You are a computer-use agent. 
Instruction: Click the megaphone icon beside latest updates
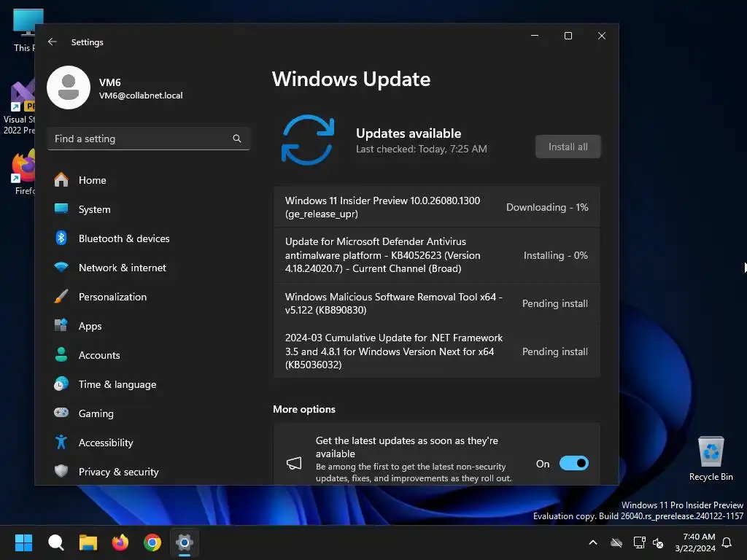coord(294,463)
